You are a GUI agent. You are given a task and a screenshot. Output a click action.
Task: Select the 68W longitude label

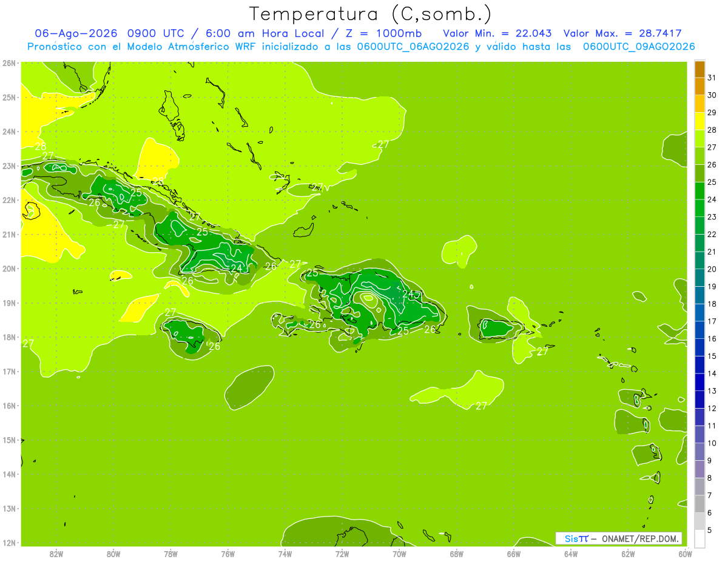tap(457, 553)
